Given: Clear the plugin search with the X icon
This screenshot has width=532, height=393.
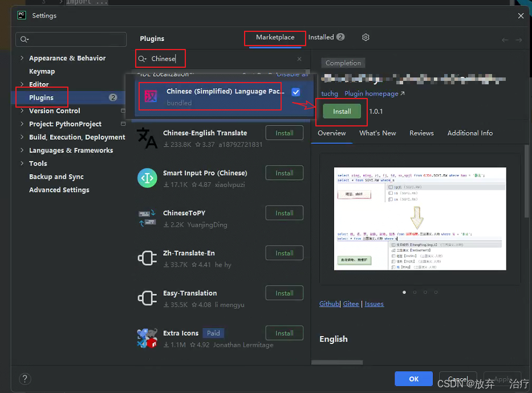Looking at the screenshot, I should click(x=299, y=59).
